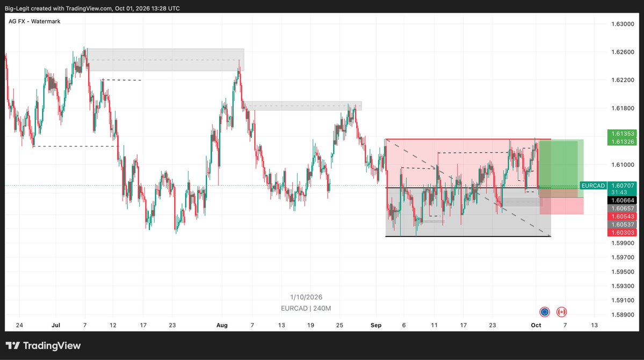Click the 1.63000 price axis label
Viewport: 644px width, 360px height.
pyautogui.click(x=623, y=24)
